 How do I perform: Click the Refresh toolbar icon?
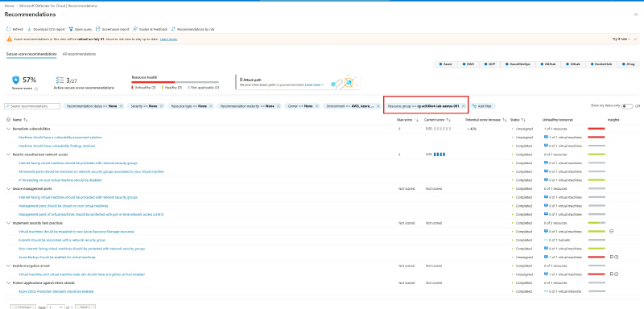[9, 30]
